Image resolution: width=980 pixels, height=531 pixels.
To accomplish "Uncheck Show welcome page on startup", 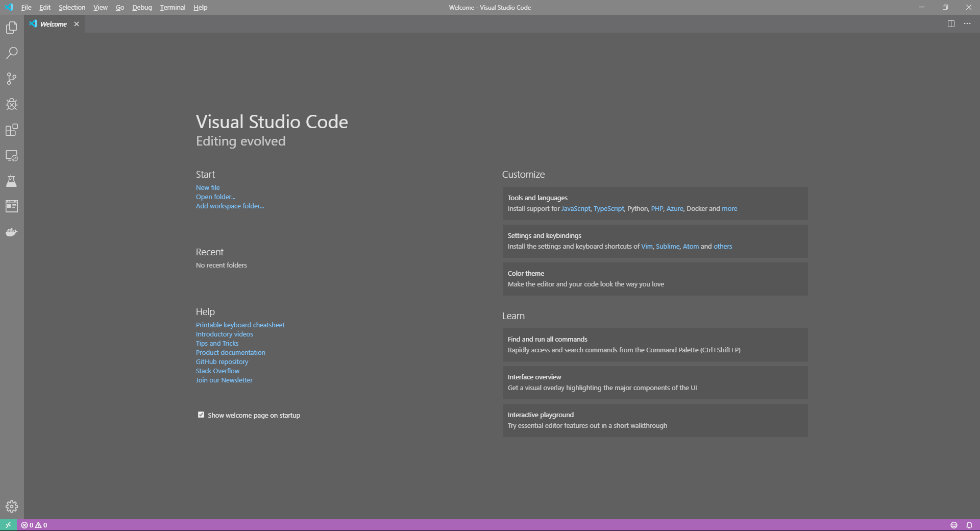I will click(x=201, y=415).
